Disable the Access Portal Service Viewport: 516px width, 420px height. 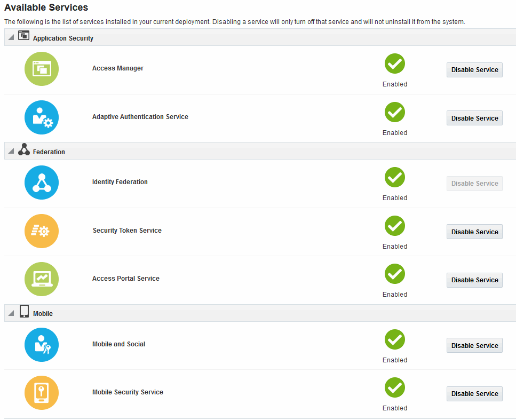(474, 280)
